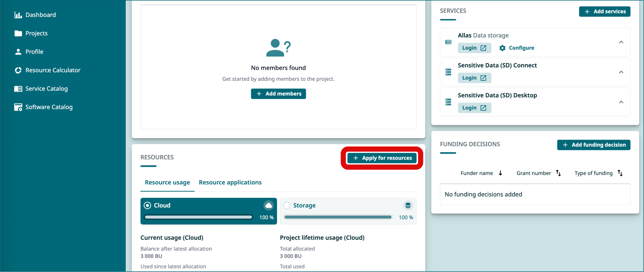Click Login for Sensitive Data (SD) Connect
This screenshot has width=644, height=272.
[474, 78]
